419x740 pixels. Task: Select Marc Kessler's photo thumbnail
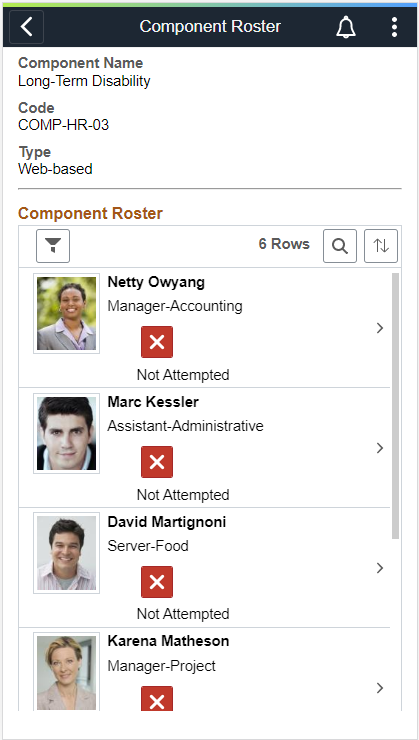click(x=67, y=433)
